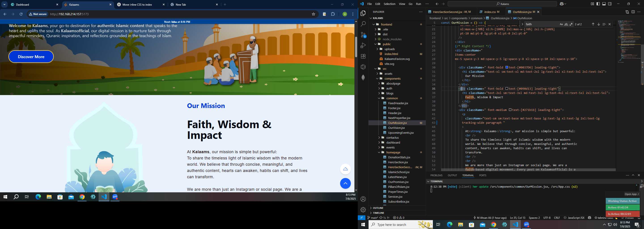
Task: Click color swatch for text-[#090d13]
Action: (x=507, y=89)
